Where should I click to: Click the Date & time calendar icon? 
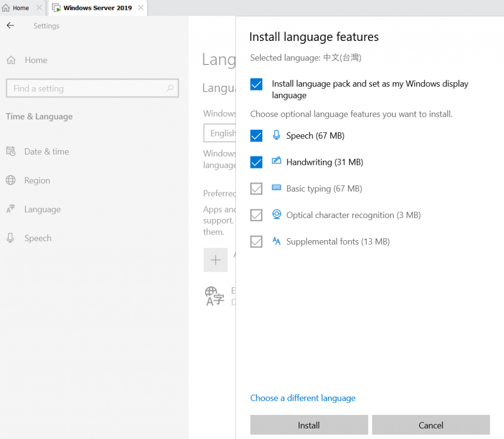[11, 151]
